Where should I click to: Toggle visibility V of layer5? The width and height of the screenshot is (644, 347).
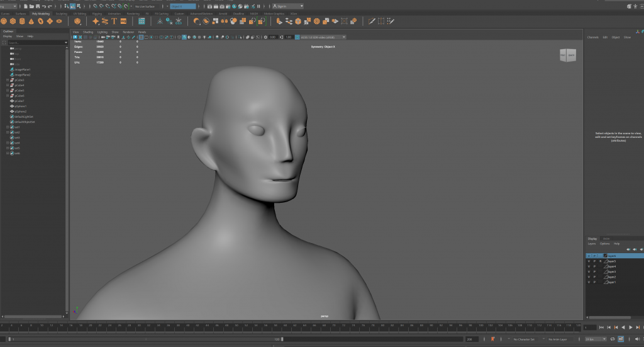point(589,261)
